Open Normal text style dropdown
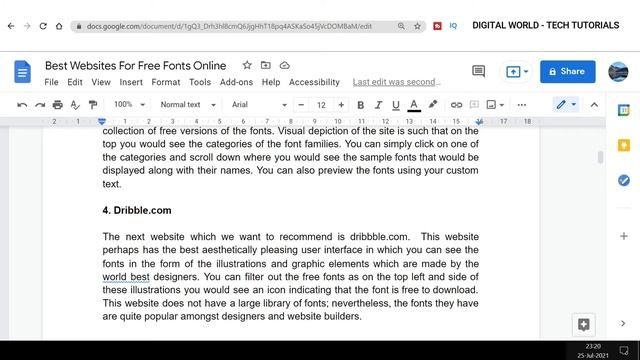This screenshot has width=640, height=360. point(188,104)
